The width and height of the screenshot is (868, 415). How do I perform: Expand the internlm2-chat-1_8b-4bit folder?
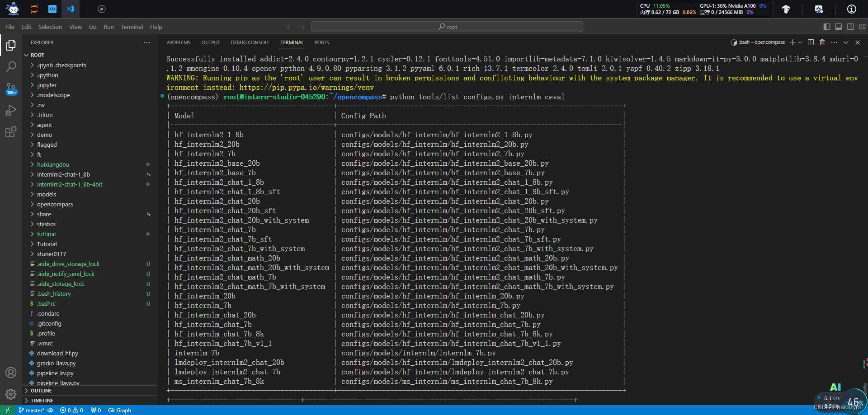point(90,184)
